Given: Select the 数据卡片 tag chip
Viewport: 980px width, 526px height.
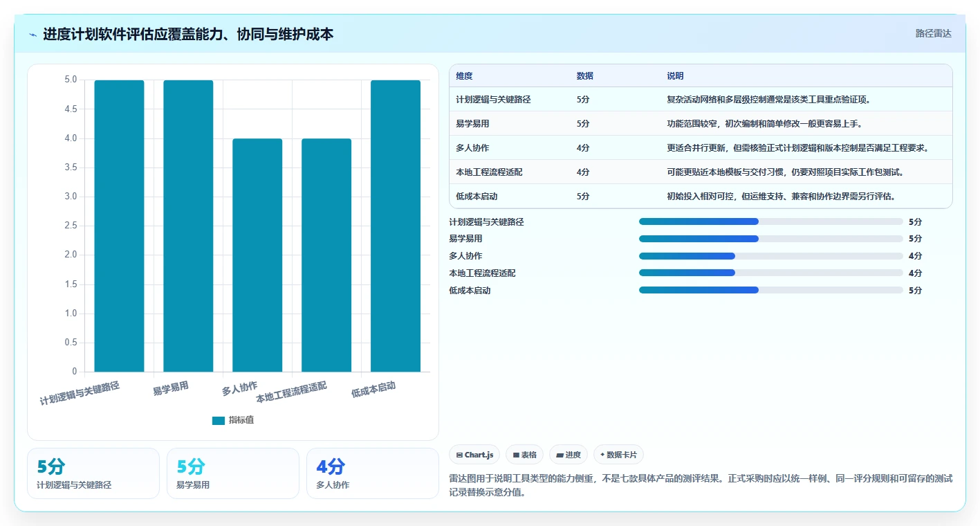Looking at the screenshot, I should coord(618,455).
